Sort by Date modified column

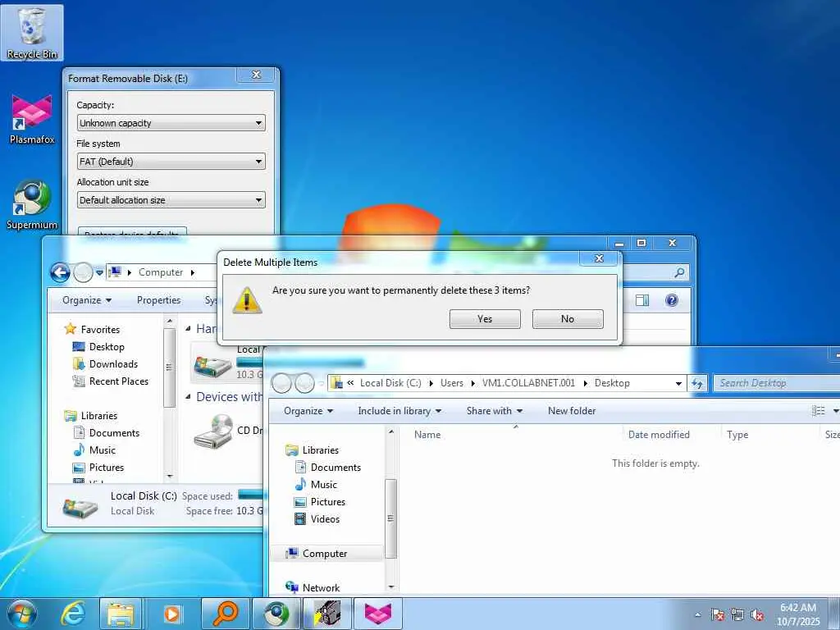pos(659,435)
